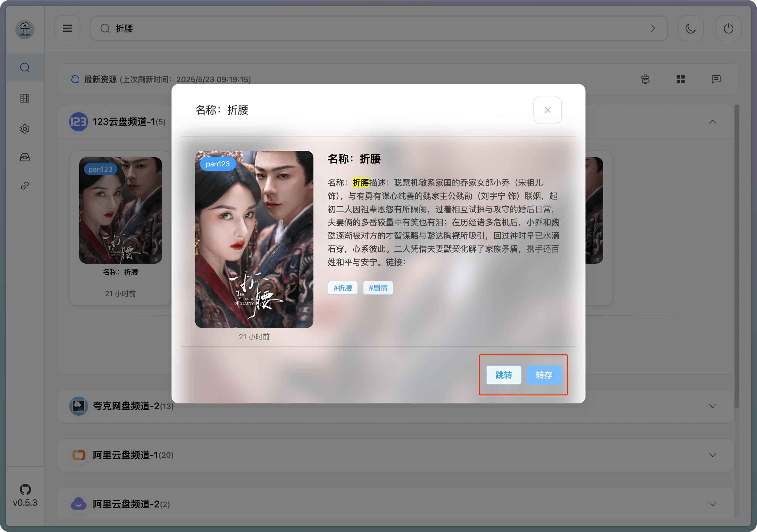757x532 pixels.
Task: Click the 21 小时前 label under dialog poster
Action: pyautogui.click(x=254, y=337)
